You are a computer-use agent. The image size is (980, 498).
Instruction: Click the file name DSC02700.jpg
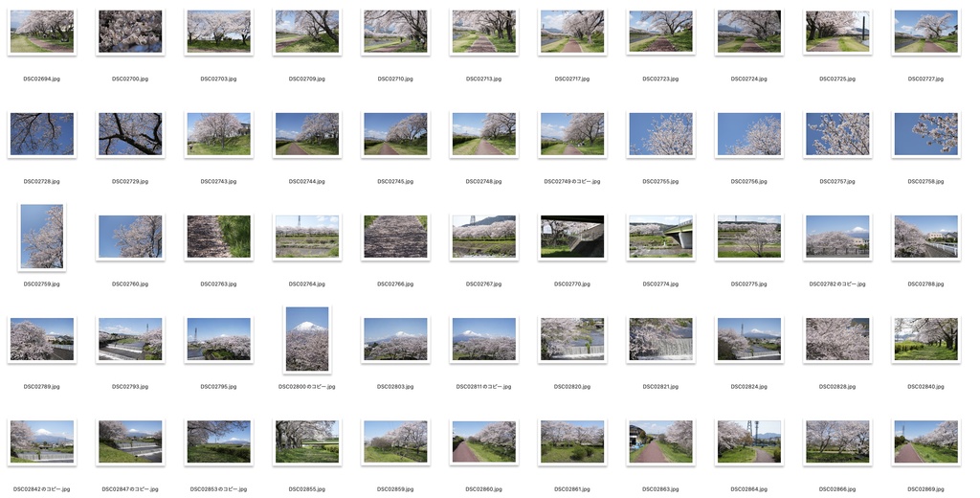130,79
